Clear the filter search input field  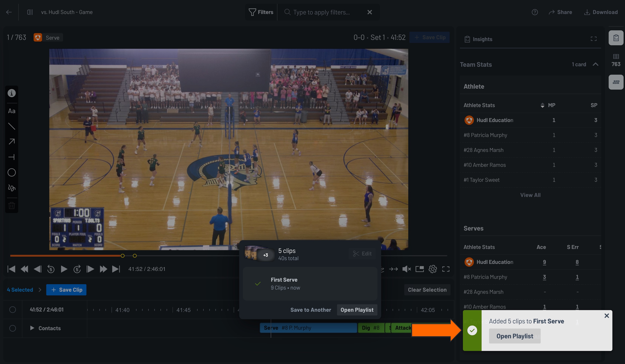coord(369,12)
